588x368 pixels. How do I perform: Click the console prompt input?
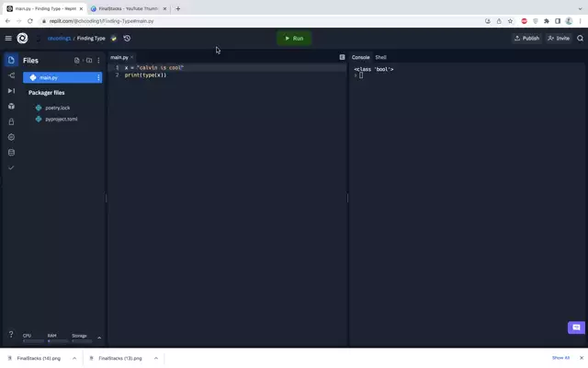[361, 75]
